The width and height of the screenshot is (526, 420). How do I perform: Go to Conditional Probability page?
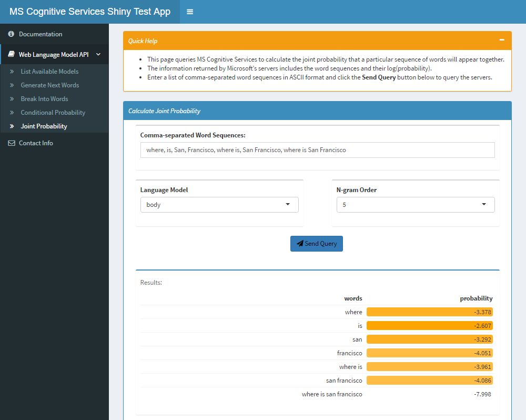[x=54, y=113]
